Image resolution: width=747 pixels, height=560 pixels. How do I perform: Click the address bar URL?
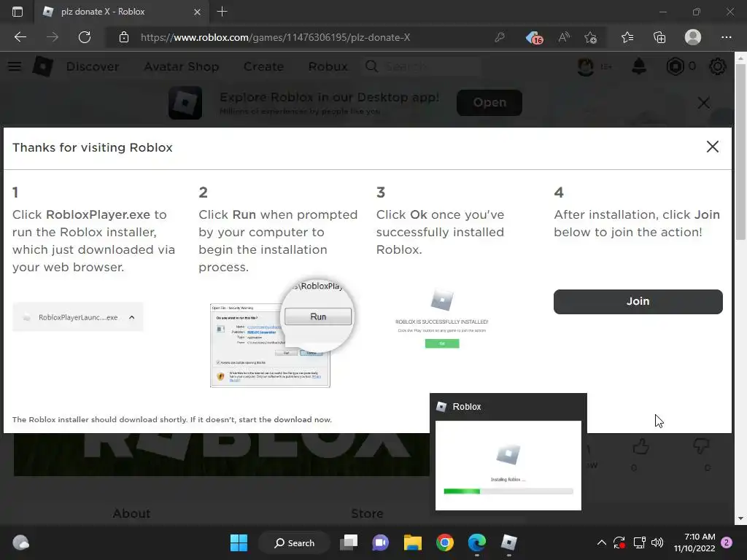point(275,37)
